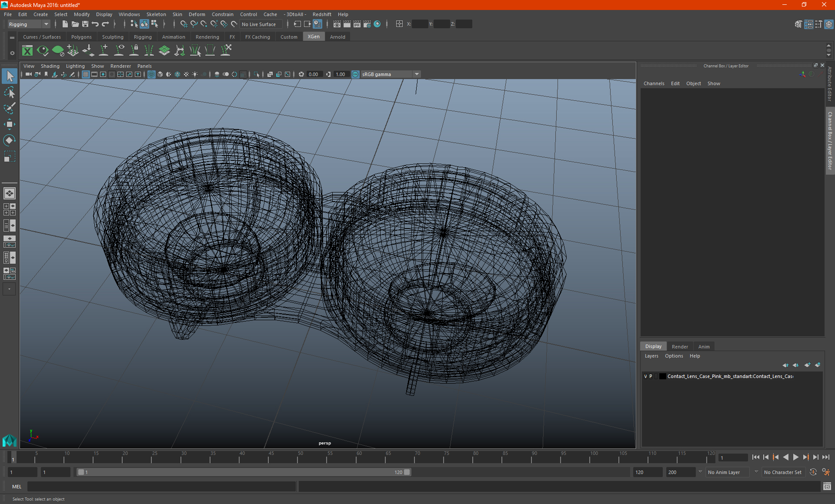Click the first XGen shelf icon
This screenshot has width=835, height=504.
(27, 51)
